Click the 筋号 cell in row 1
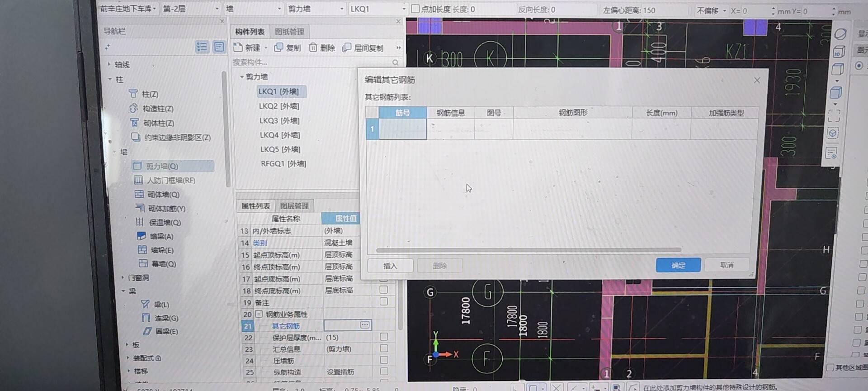Viewport: 868px width, 391px height. [402, 129]
